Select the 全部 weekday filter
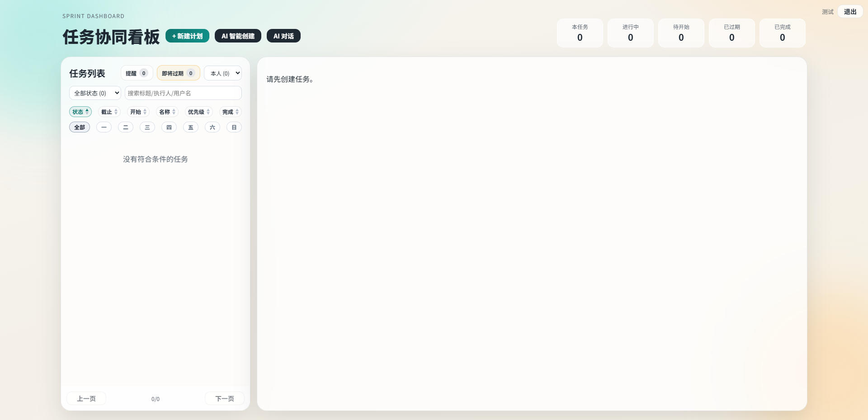The width and height of the screenshot is (868, 420). point(80,127)
